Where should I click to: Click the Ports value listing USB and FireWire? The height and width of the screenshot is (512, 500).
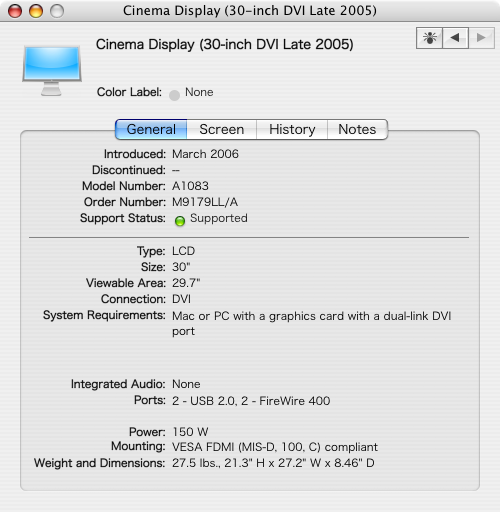click(251, 401)
